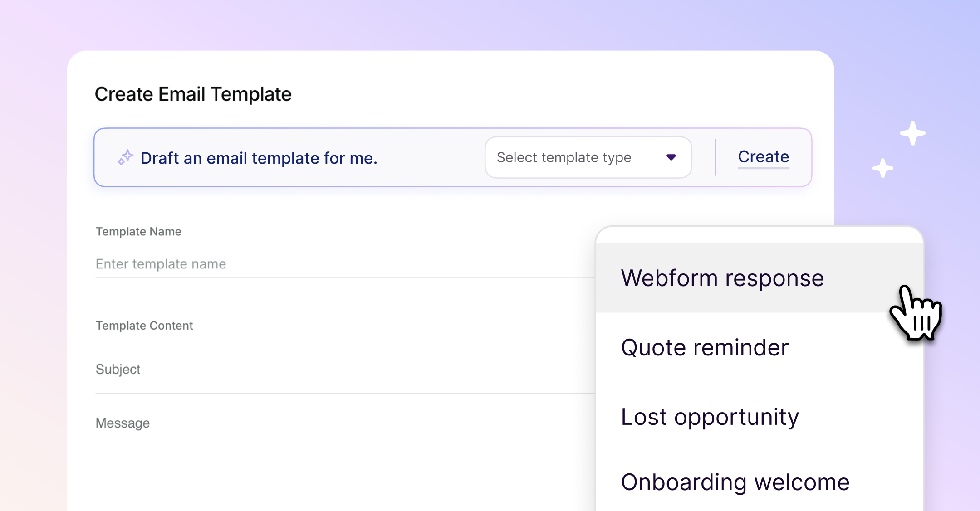Click the Template Name label

[x=138, y=232]
